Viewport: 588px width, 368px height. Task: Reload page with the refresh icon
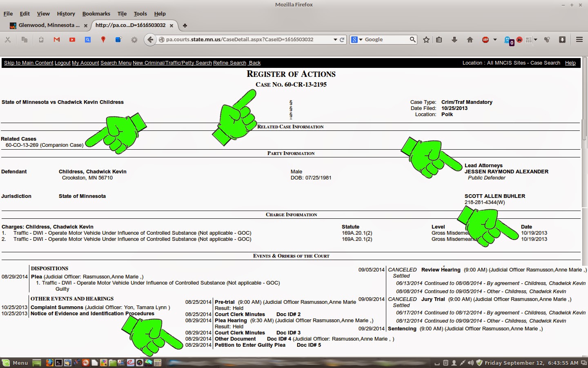(342, 40)
